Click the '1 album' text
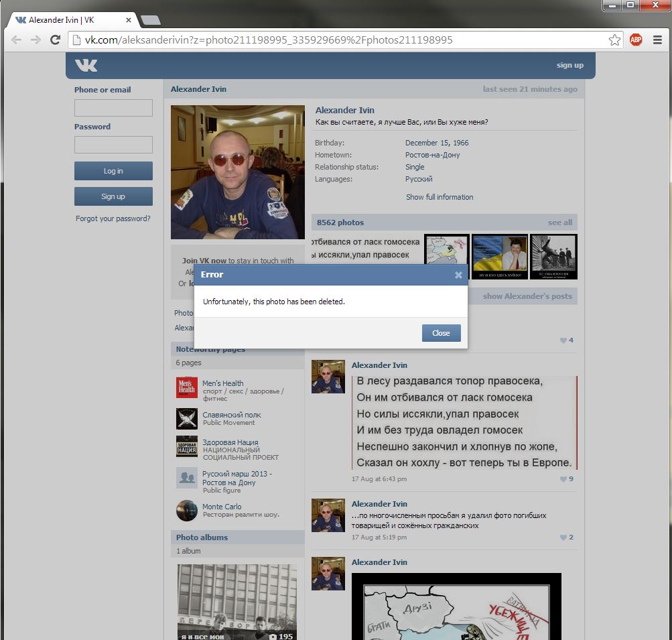Image resolution: width=672 pixels, height=640 pixels. pyautogui.click(x=188, y=551)
